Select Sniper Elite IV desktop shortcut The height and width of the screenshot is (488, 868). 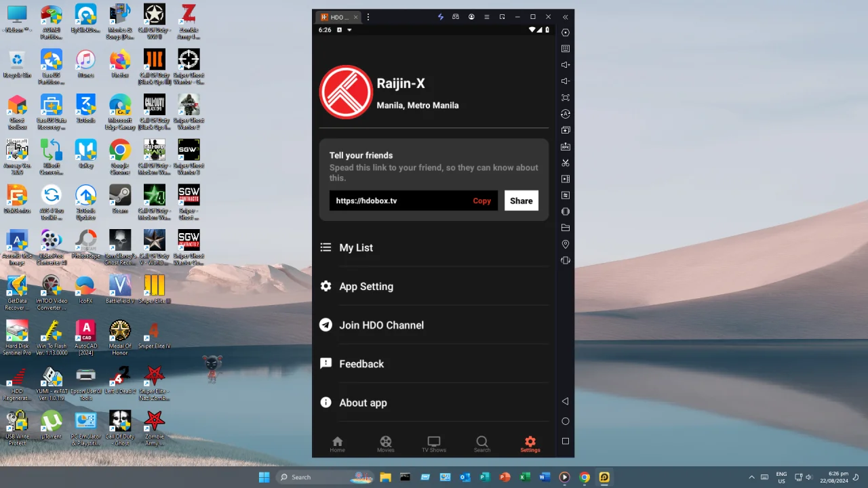155,335
